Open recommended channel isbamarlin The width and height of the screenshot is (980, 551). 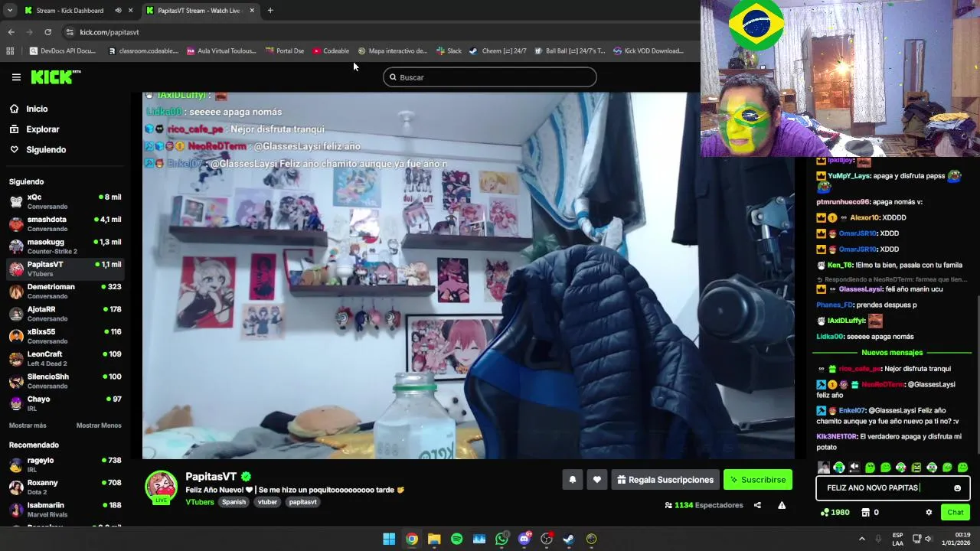point(65,509)
